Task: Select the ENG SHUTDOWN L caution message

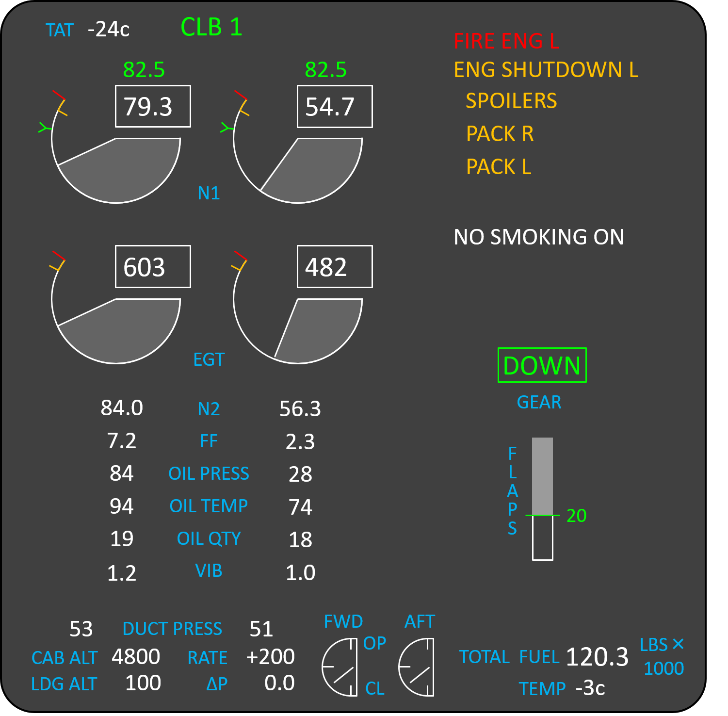Action: click(x=546, y=70)
